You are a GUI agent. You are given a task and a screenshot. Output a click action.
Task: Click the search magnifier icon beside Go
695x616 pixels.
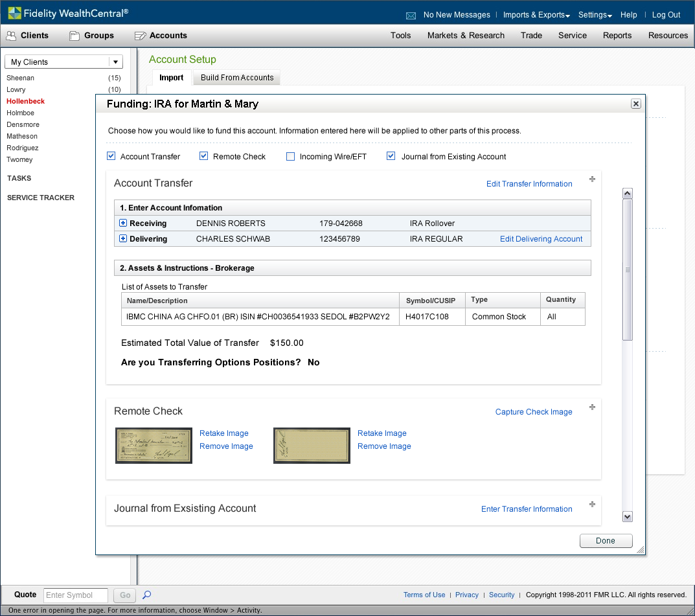(147, 595)
